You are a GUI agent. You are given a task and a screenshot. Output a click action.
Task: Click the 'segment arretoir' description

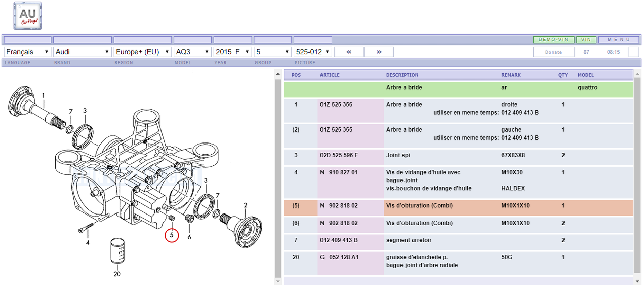click(x=408, y=240)
